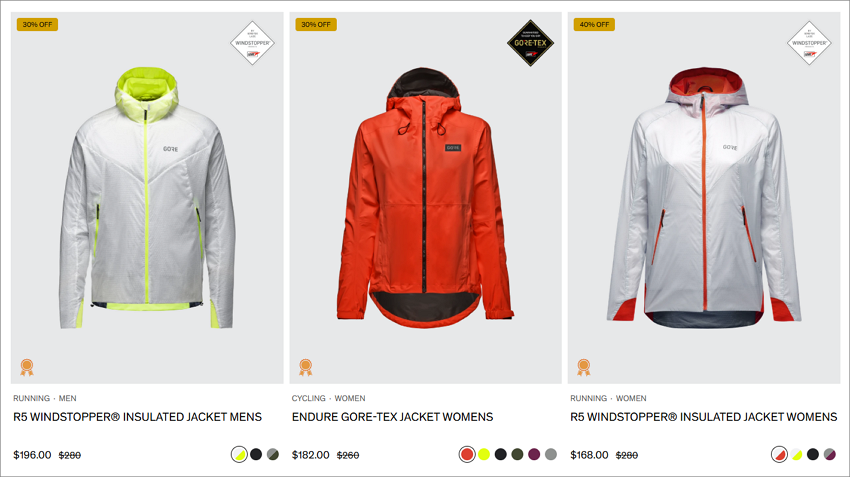The image size is (850, 477).
Task: Open R5 Windstopper Insulated Jacket Mens product link
Action: point(138,417)
